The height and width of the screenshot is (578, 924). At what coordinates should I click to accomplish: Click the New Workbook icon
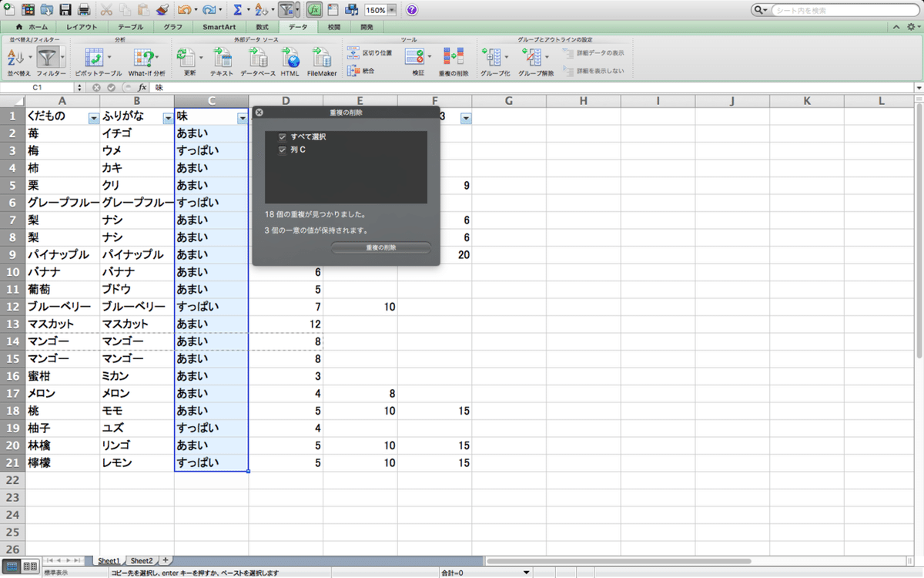point(10,10)
